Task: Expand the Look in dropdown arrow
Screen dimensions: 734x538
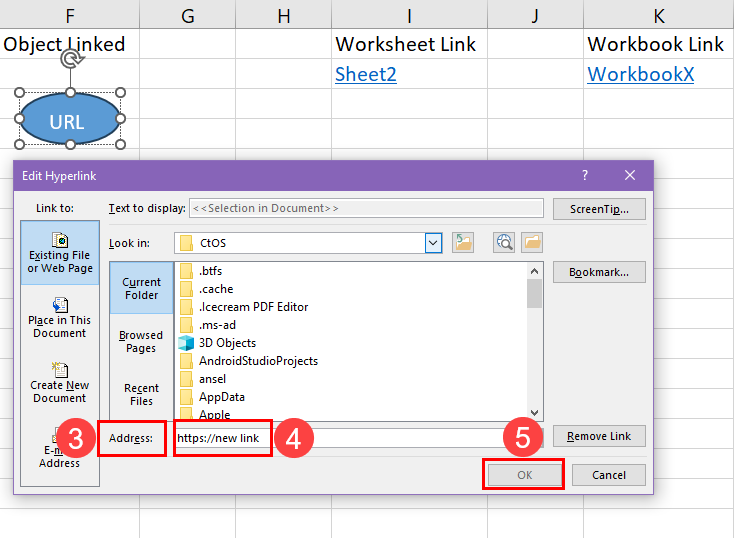Action: (433, 243)
